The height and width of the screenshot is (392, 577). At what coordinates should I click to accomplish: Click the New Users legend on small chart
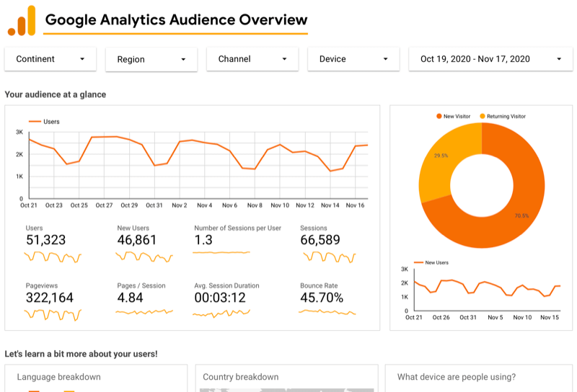(x=431, y=262)
